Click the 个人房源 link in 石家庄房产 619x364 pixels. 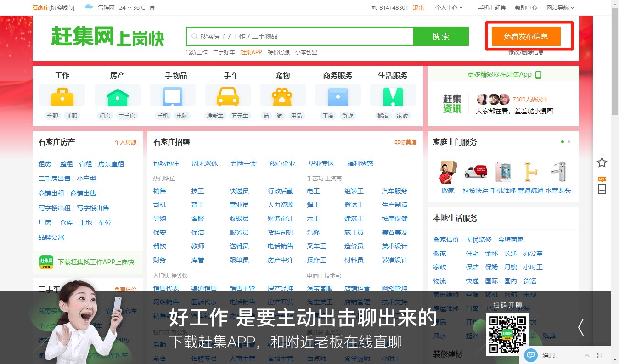click(125, 142)
